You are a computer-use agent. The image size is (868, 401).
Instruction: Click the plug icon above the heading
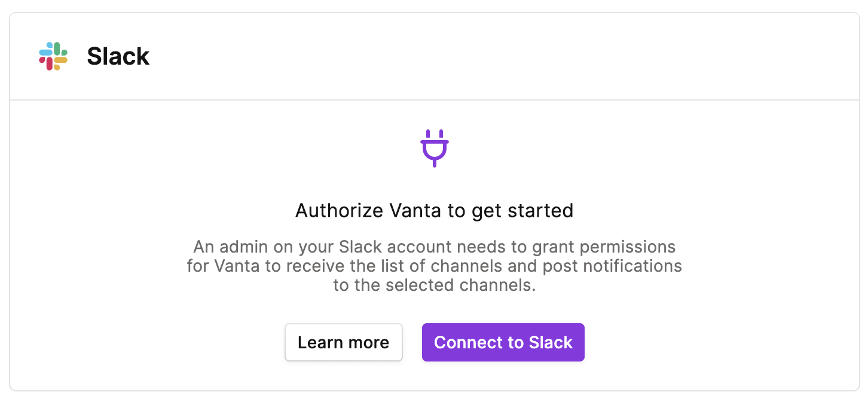click(435, 148)
